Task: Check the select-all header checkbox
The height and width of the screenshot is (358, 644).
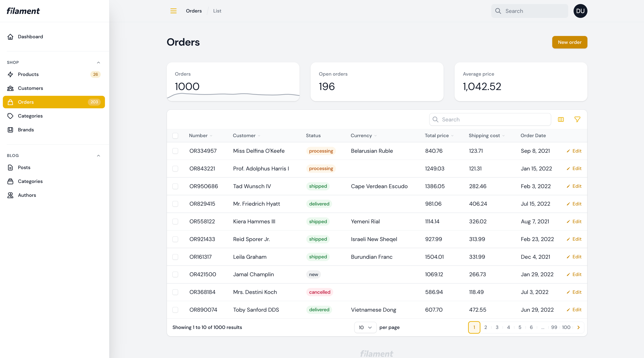Action: click(175, 136)
